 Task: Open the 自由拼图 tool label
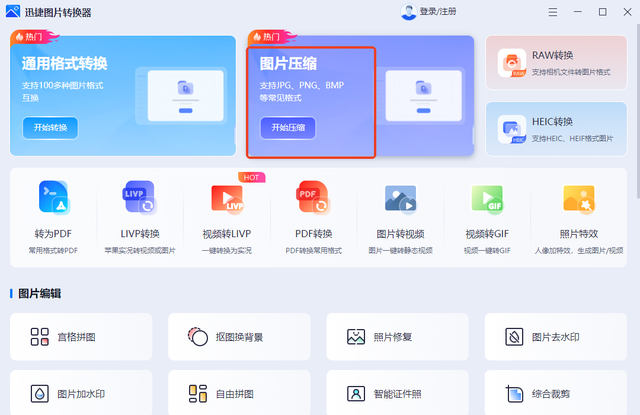[x=235, y=394]
